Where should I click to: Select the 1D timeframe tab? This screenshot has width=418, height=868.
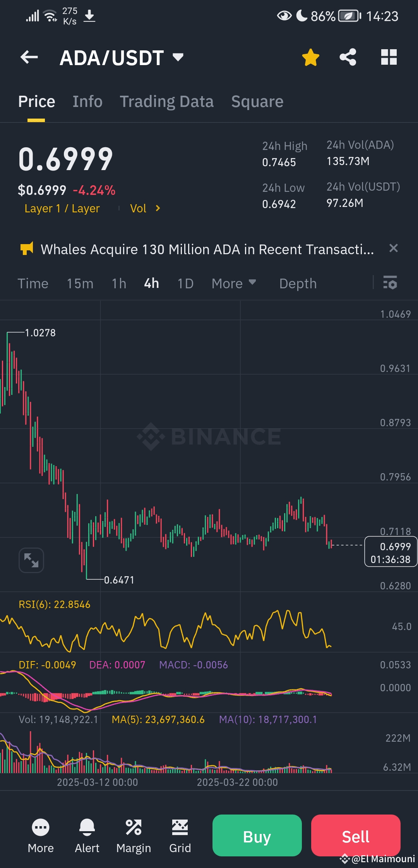click(x=185, y=283)
